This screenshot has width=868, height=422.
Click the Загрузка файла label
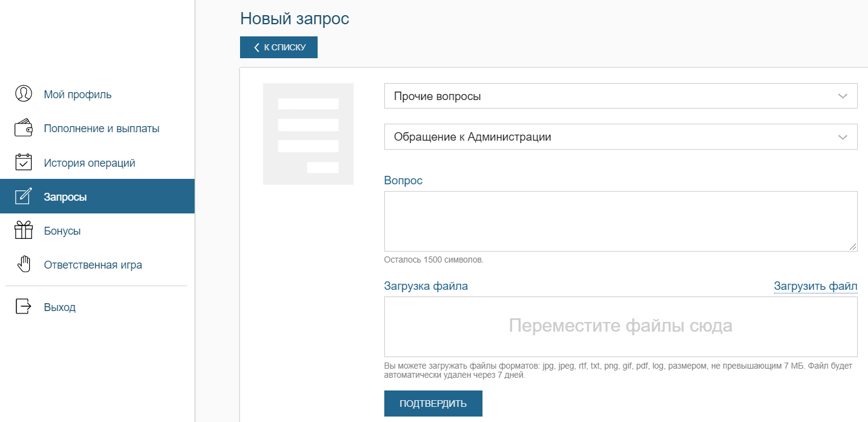[x=426, y=286]
